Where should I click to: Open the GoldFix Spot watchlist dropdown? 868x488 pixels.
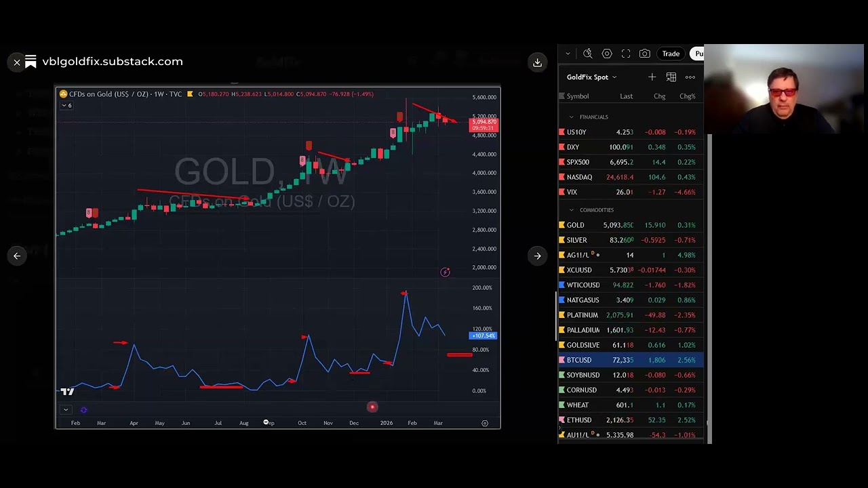point(591,77)
